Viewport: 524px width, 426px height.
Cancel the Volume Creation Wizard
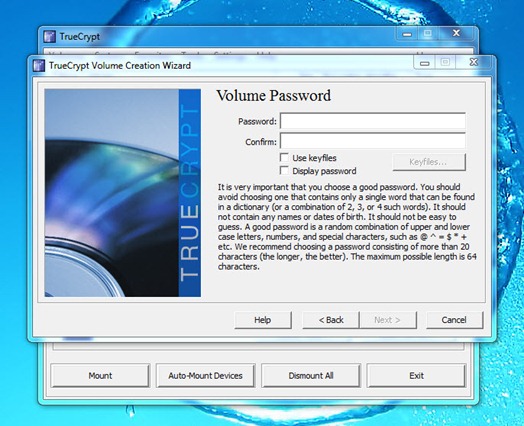[x=454, y=320]
